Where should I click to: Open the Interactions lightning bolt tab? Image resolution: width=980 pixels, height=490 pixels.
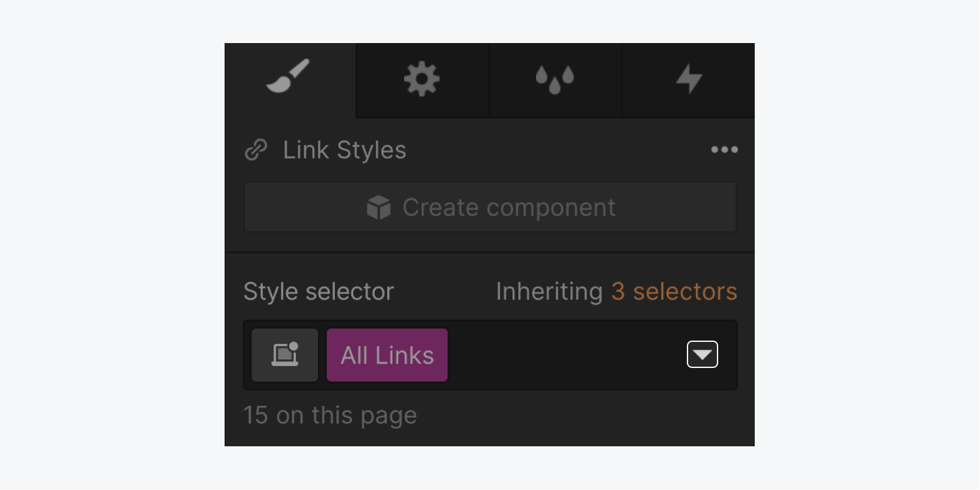click(x=688, y=79)
